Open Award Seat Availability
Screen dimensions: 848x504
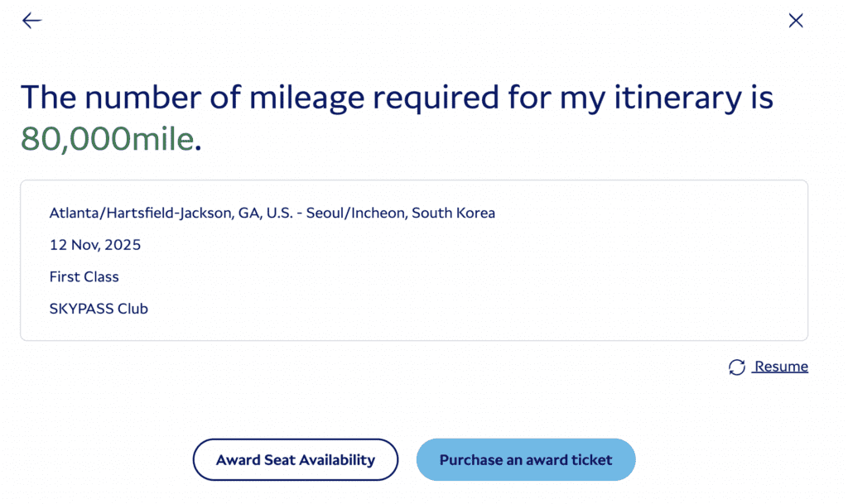[296, 460]
